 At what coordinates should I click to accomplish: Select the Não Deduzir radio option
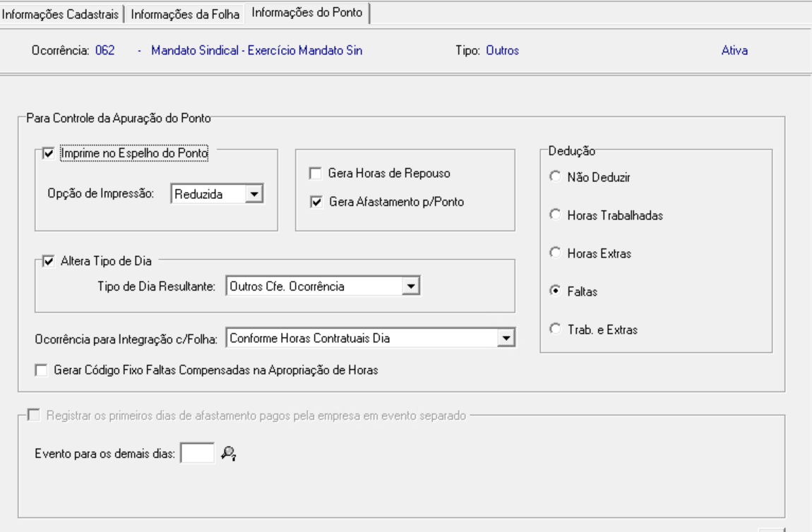pyautogui.click(x=554, y=179)
